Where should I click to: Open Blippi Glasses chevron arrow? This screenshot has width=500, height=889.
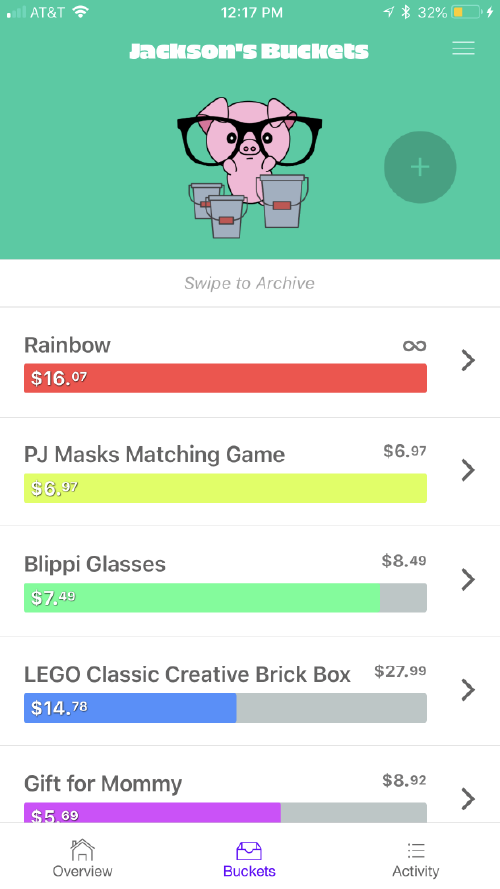[468, 579]
